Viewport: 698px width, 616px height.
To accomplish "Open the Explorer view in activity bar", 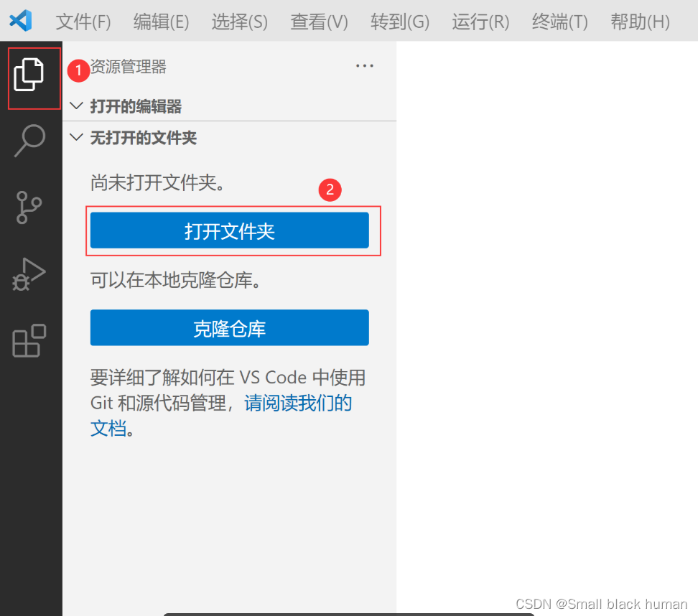I will 29,75.
